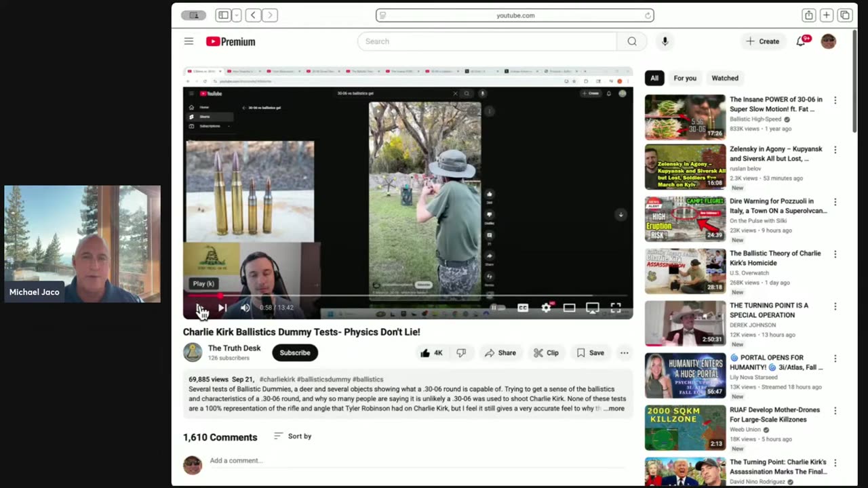Go to YouTube Premium home logo

tap(231, 41)
